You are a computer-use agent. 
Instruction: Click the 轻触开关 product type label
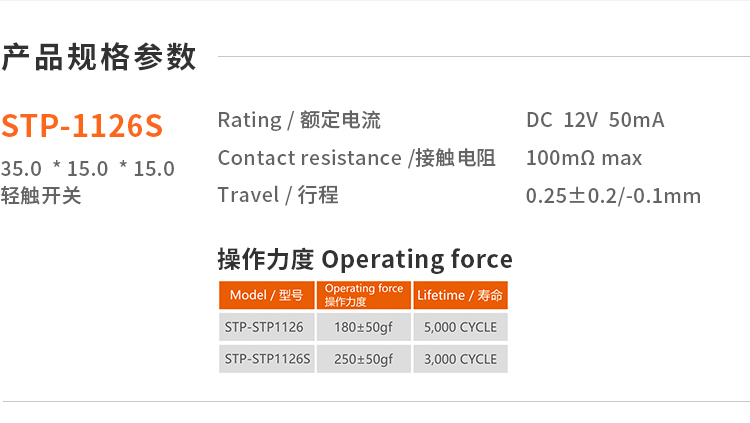click(42, 195)
